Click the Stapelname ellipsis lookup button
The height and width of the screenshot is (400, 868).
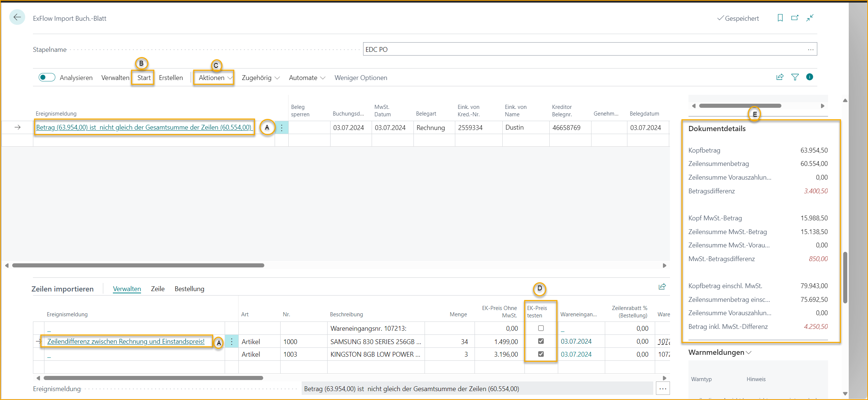point(810,49)
